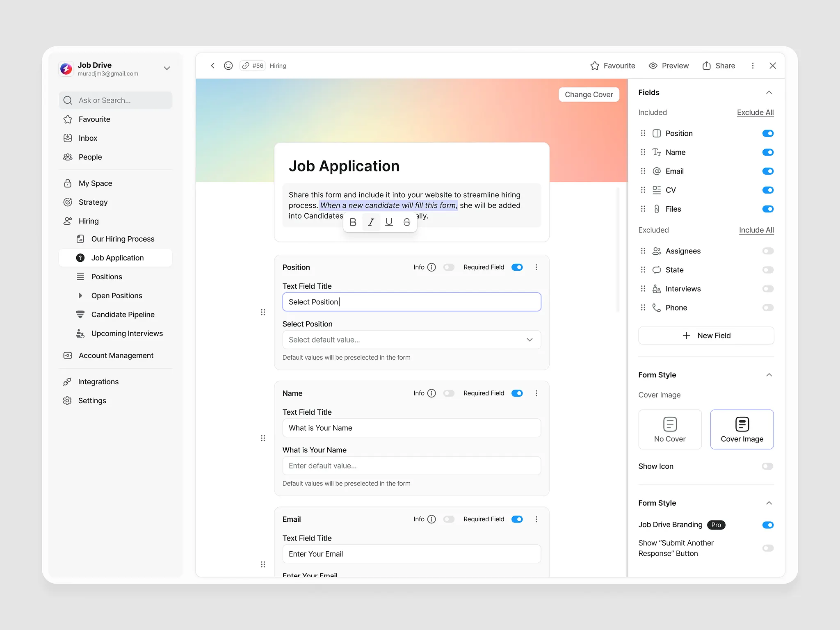Enable the Assignees field toggle
Image resolution: width=840 pixels, height=630 pixels.
click(767, 251)
